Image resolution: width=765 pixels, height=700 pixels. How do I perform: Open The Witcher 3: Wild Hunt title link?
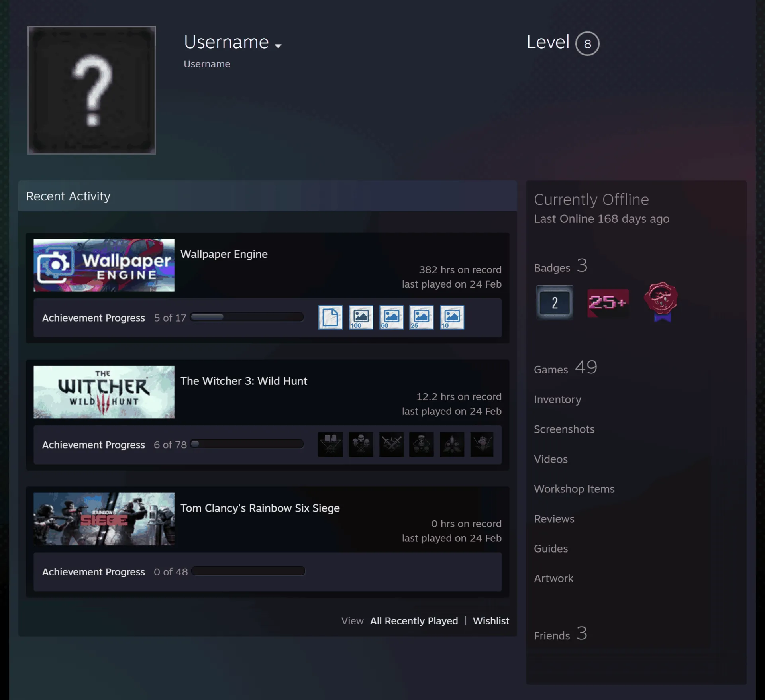tap(244, 381)
